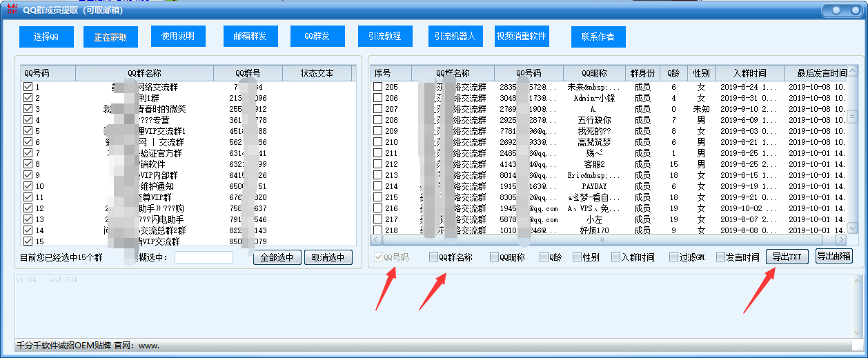Screen dimensions: 868x358
Task: Click the 模糊选中 search input field
Action: tap(204, 257)
